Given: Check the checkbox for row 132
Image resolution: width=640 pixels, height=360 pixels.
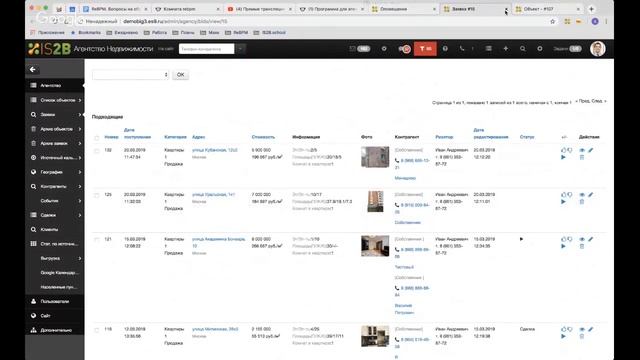Looking at the screenshot, I should pyautogui.click(x=97, y=151).
